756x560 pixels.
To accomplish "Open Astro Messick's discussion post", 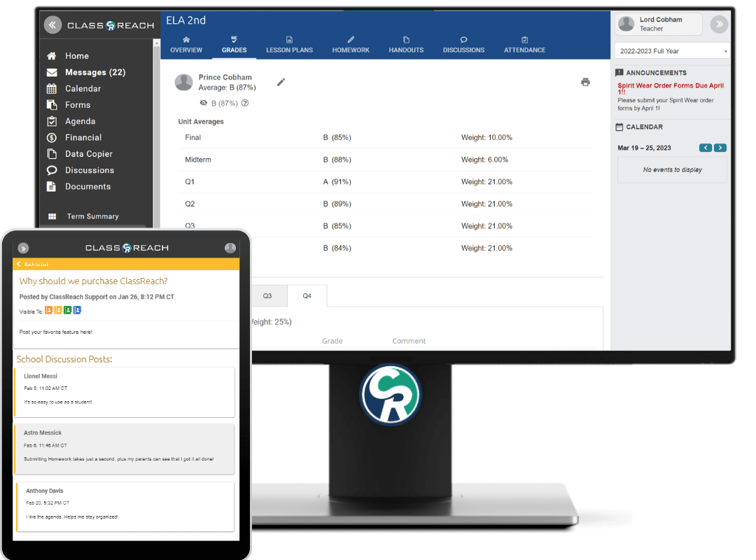I will coord(125,449).
